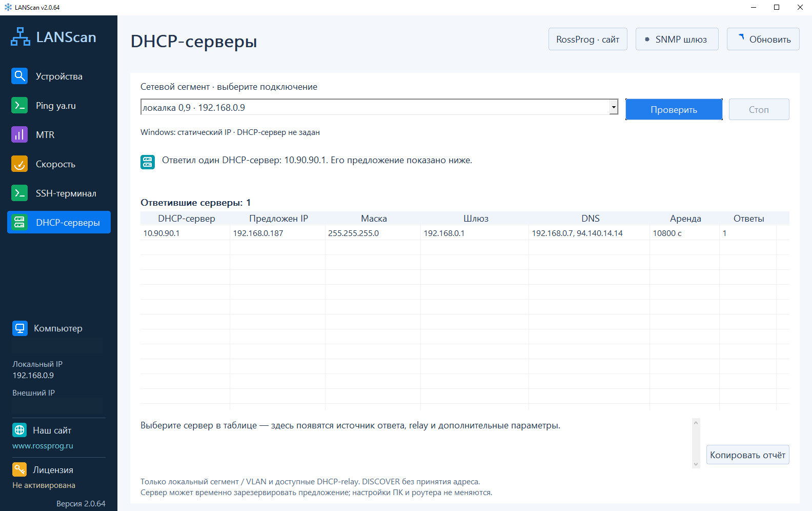Click the Шлюз column header
Screen dimensions: 812x511
[476, 219]
